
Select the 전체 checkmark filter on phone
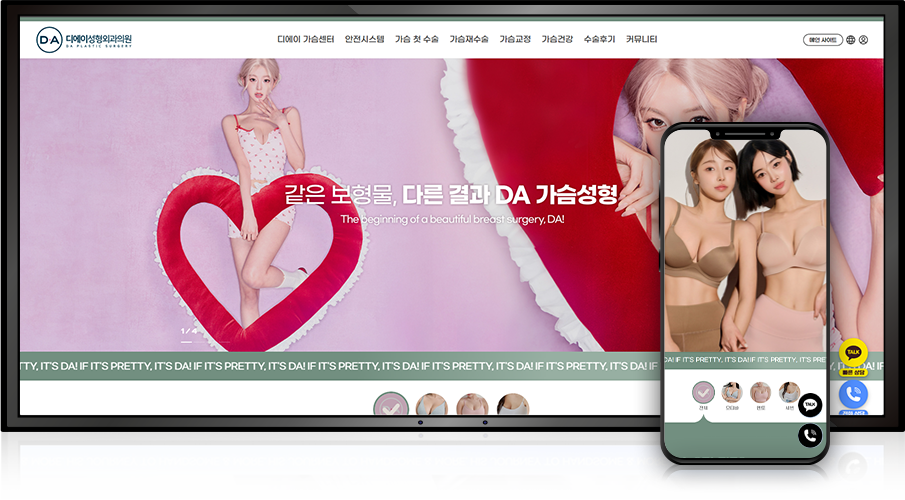click(703, 393)
